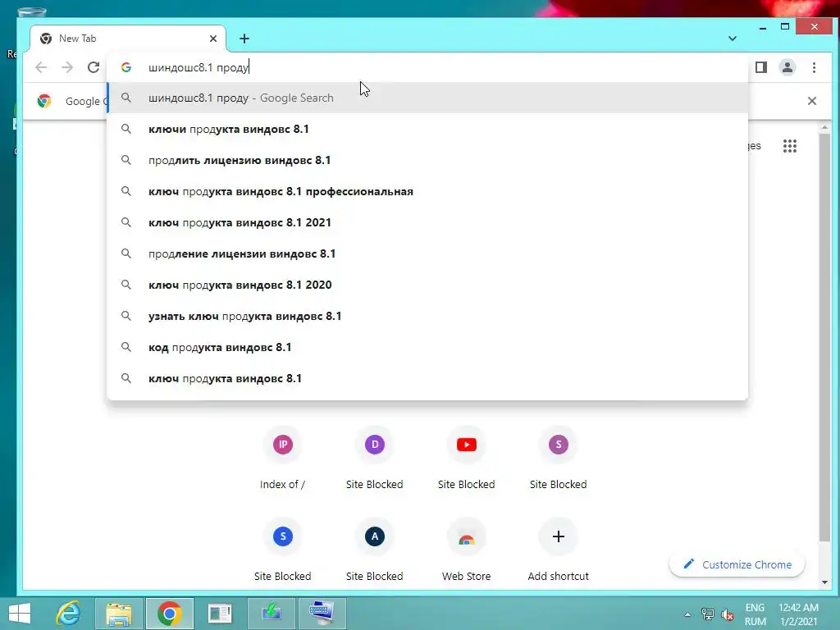
Task: Go back with the back arrow
Action: 41,67
